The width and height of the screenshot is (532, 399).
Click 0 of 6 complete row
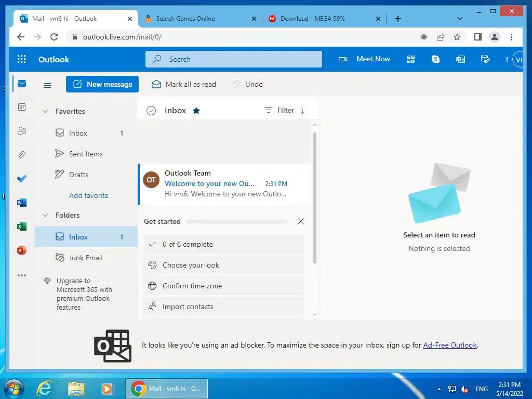[223, 244]
